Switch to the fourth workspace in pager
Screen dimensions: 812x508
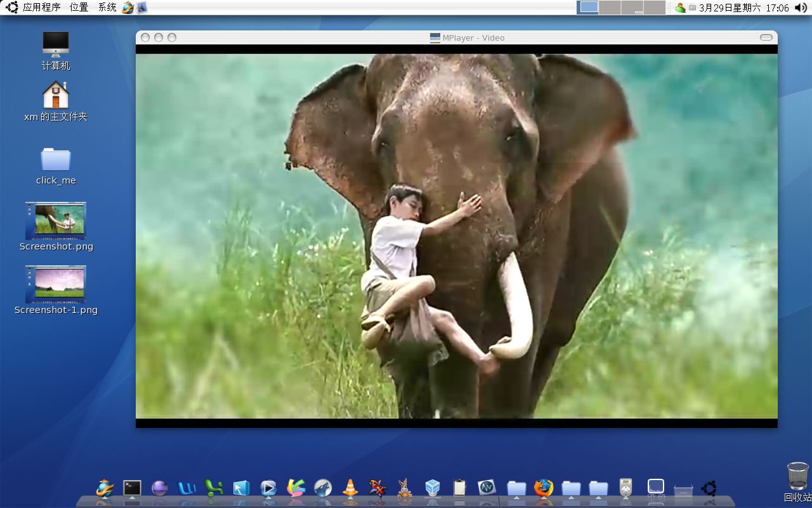pos(654,8)
